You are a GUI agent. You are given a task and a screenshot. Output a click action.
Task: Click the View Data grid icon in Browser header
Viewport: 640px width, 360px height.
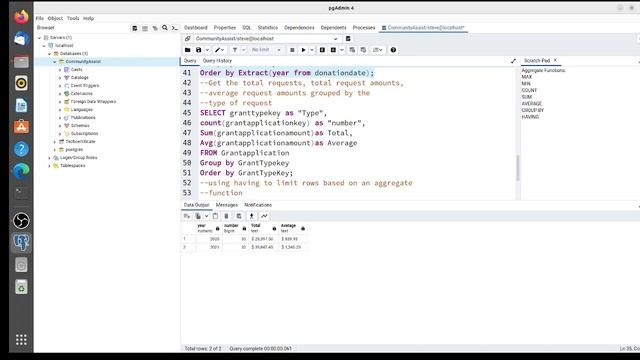(x=145, y=28)
